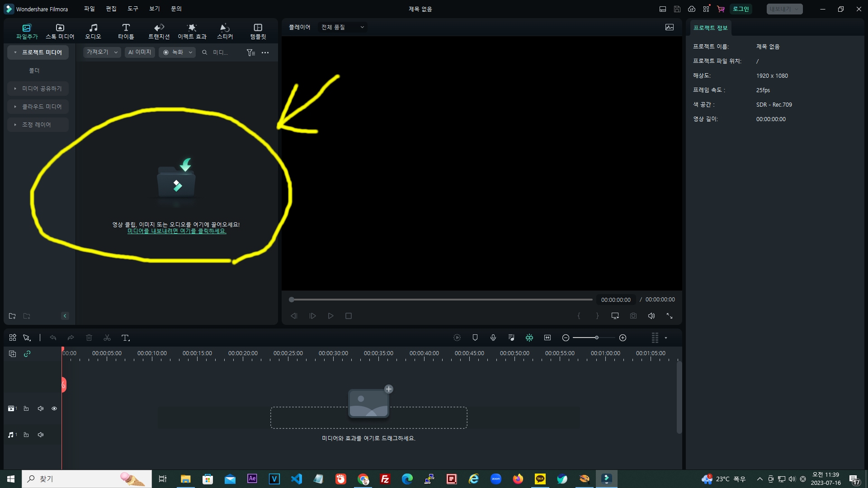The image size is (868, 488).
Task: Click the filter icon in media panel
Action: [250, 52]
